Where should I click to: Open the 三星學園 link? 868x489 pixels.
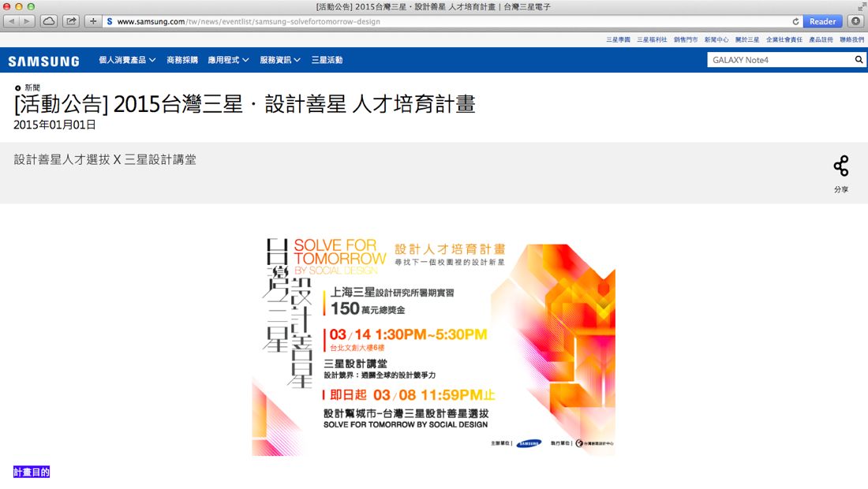(x=619, y=39)
